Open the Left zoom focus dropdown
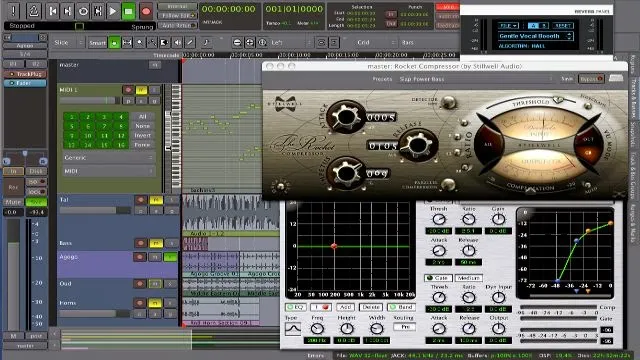Viewport: 640px width, 360px height. tap(290, 42)
